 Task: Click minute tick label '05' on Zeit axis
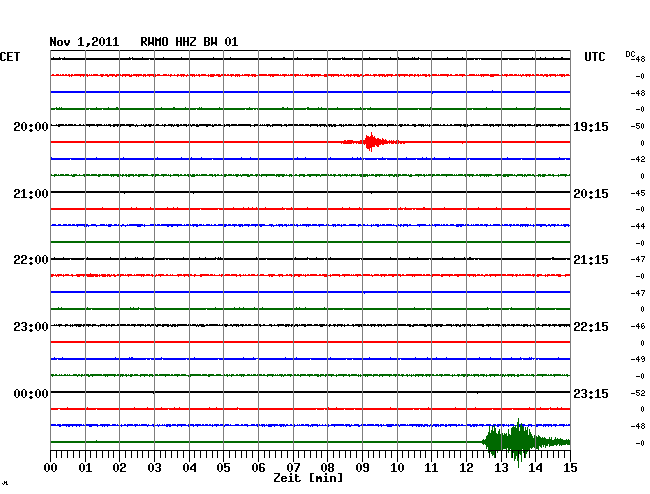point(223,468)
